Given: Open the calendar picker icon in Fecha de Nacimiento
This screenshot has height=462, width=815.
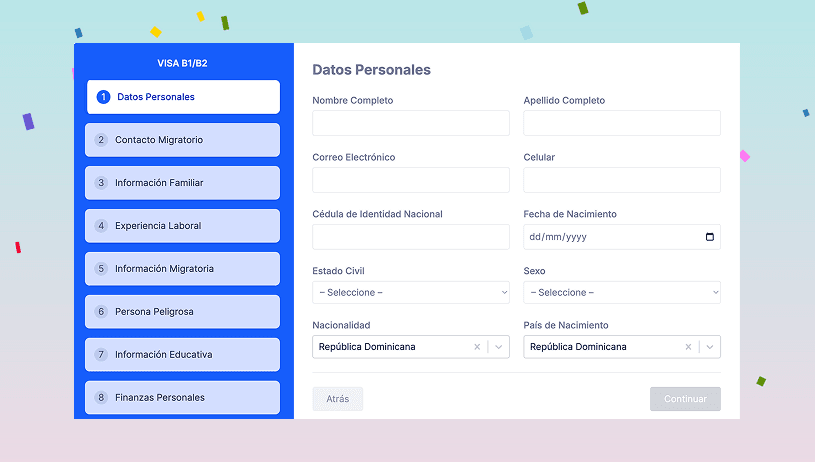Looking at the screenshot, I should pyautogui.click(x=710, y=237).
